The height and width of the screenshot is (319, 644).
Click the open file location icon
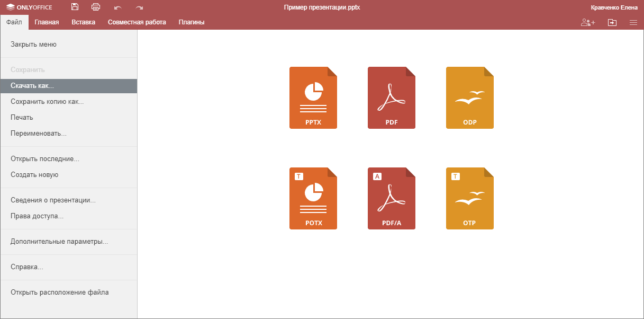click(x=612, y=22)
